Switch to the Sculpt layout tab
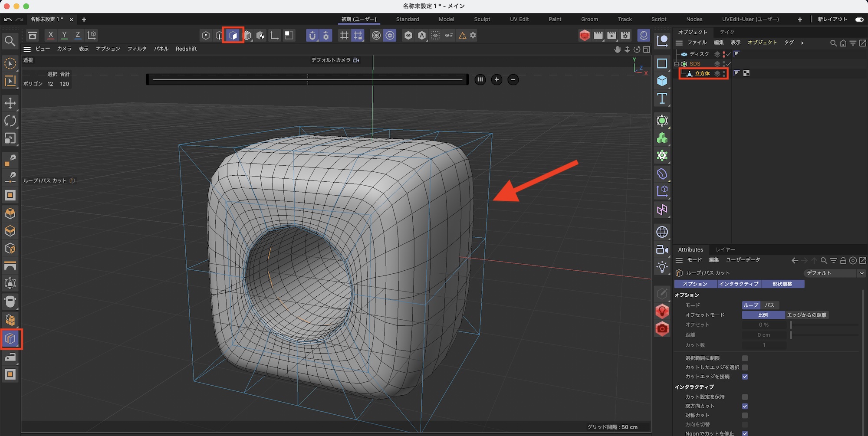Image resolution: width=868 pixels, height=436 pixels. (482, 20)
